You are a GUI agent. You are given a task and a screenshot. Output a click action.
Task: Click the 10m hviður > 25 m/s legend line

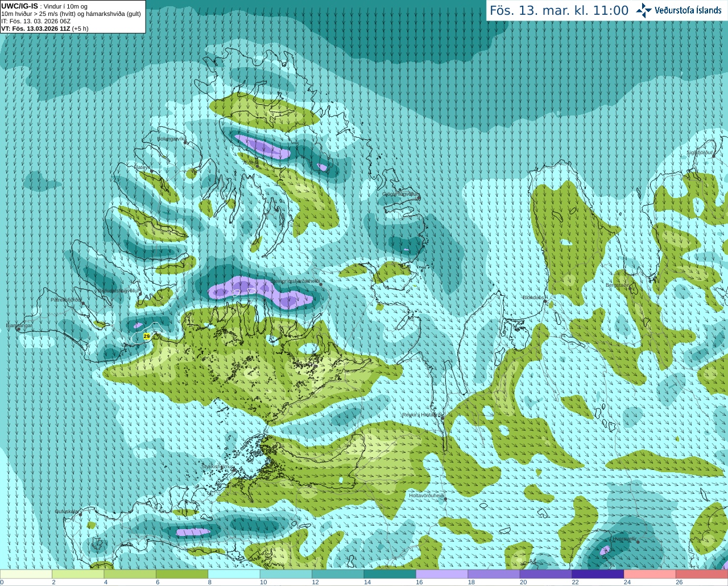coord(71,14)
